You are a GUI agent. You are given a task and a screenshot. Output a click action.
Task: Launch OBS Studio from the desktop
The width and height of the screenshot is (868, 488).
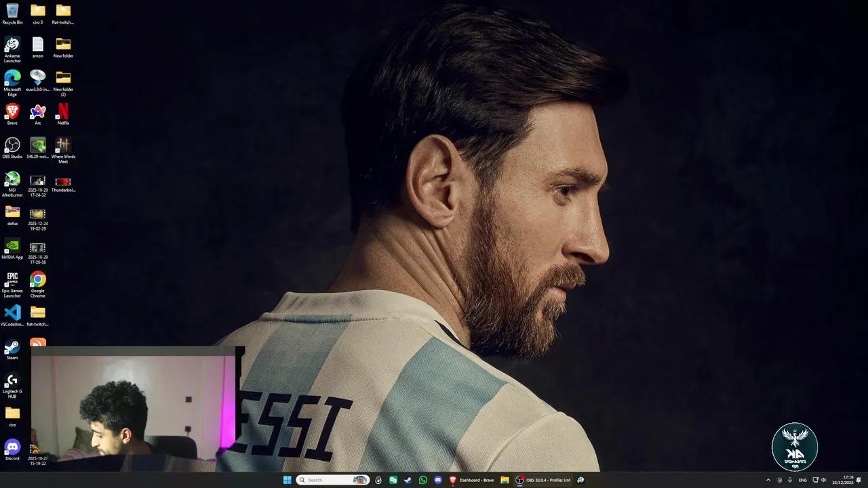[x=12, y=146]
